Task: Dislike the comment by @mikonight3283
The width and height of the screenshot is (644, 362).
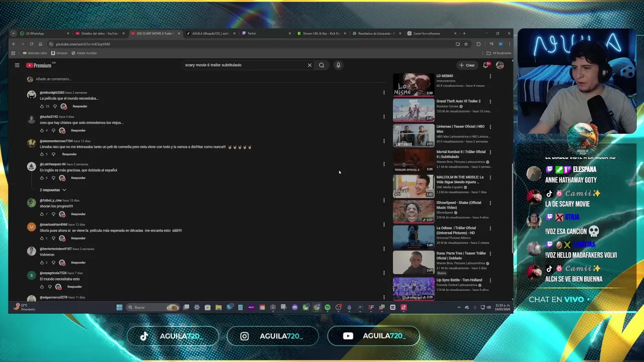Action: [55, 107]
